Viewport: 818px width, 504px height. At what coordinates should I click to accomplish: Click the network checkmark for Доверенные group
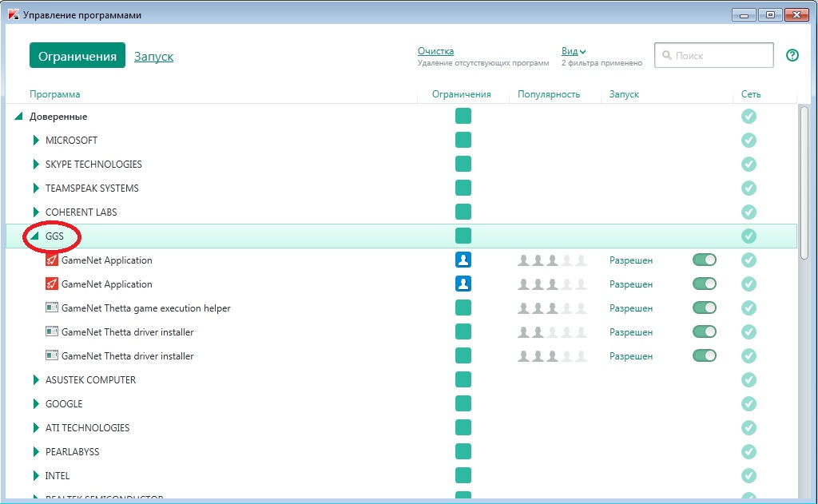(749, 117)
